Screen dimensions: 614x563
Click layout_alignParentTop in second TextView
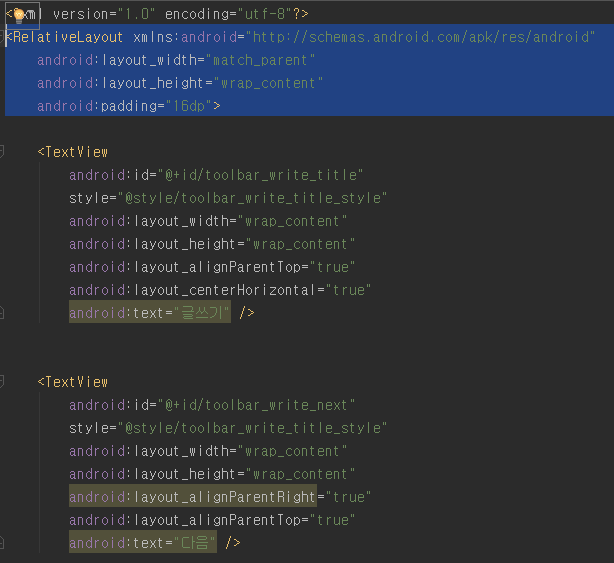[x=212, y=520]
